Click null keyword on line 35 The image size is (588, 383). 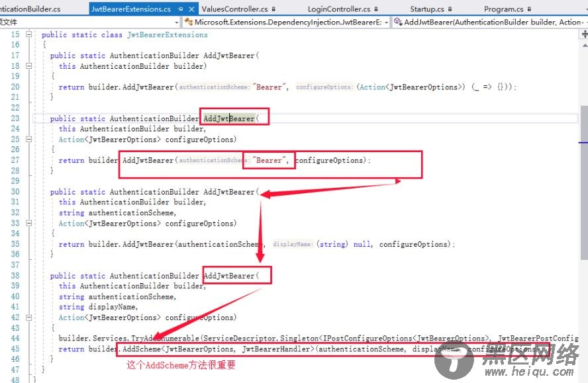pos(362,244)
